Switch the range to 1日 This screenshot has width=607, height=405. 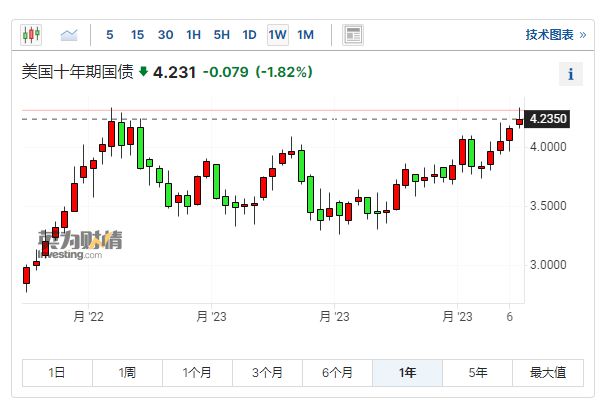coord(57,373)
